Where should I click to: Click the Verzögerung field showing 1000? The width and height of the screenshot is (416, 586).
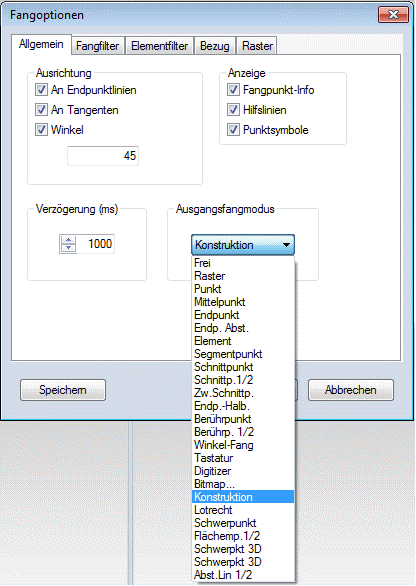tap(96, 244)
